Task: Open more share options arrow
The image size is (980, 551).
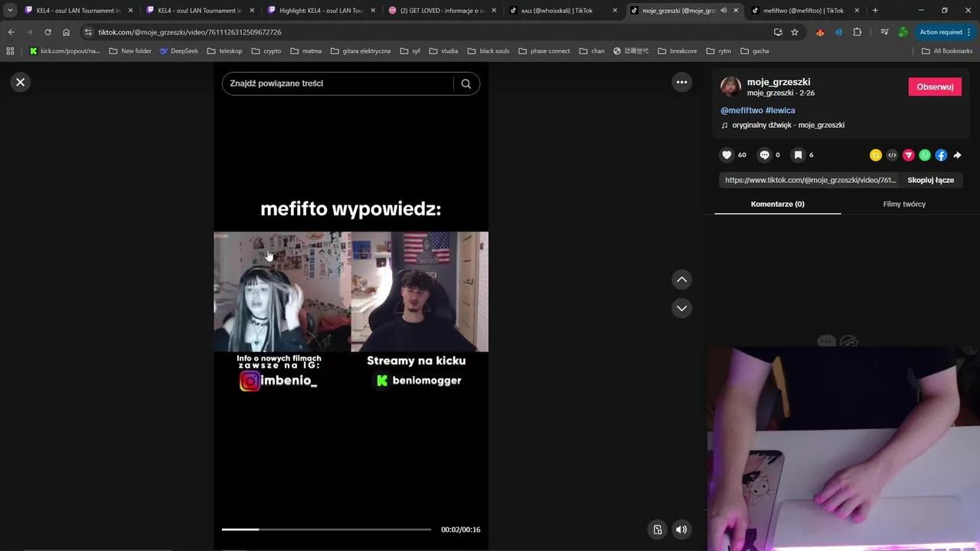Action: pyautogui.click(x=957, y=155)
